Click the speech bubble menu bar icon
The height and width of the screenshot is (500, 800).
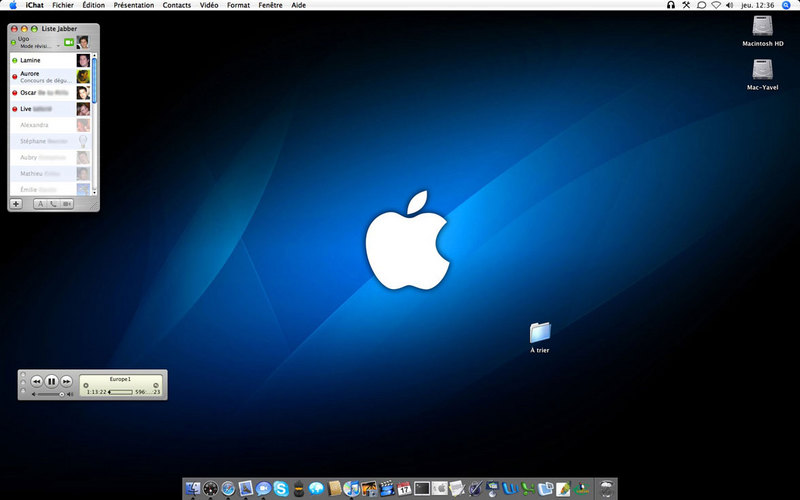coord(702,5)
